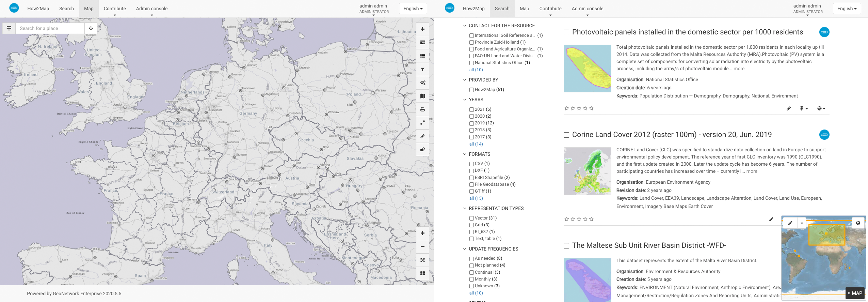Screen dimensions: 868x302
Task: Open the Corine Land Cover 2012 record title
Action: 672,135
